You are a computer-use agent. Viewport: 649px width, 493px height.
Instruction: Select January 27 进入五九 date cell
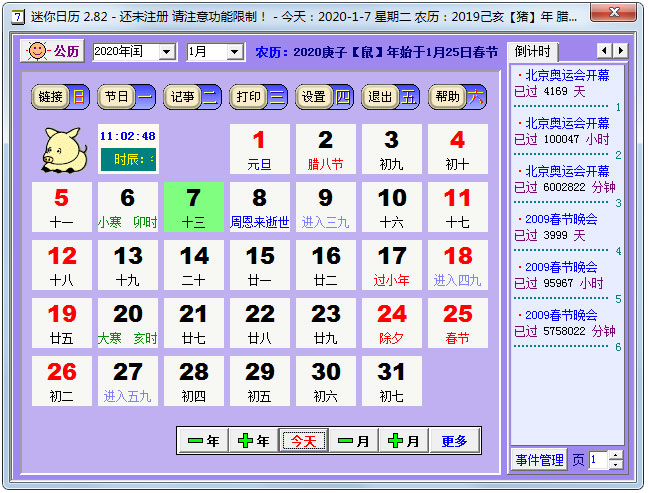[128, 381]
